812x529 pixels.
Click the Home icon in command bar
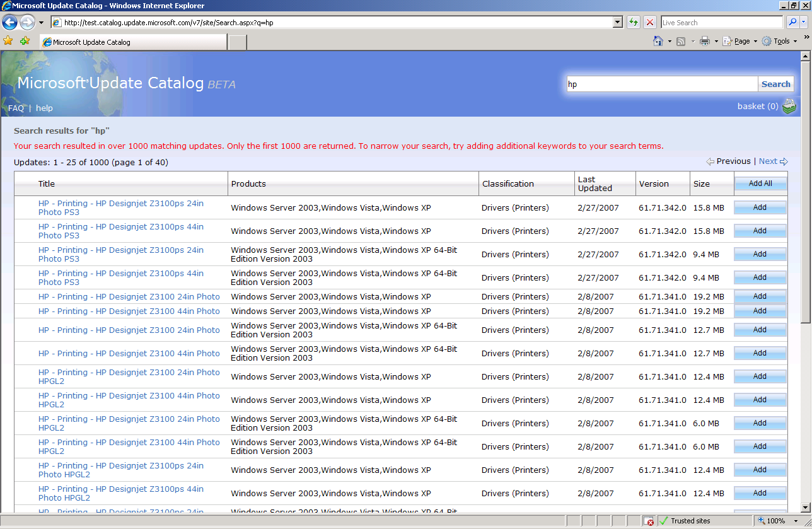[x=658, y=41]
